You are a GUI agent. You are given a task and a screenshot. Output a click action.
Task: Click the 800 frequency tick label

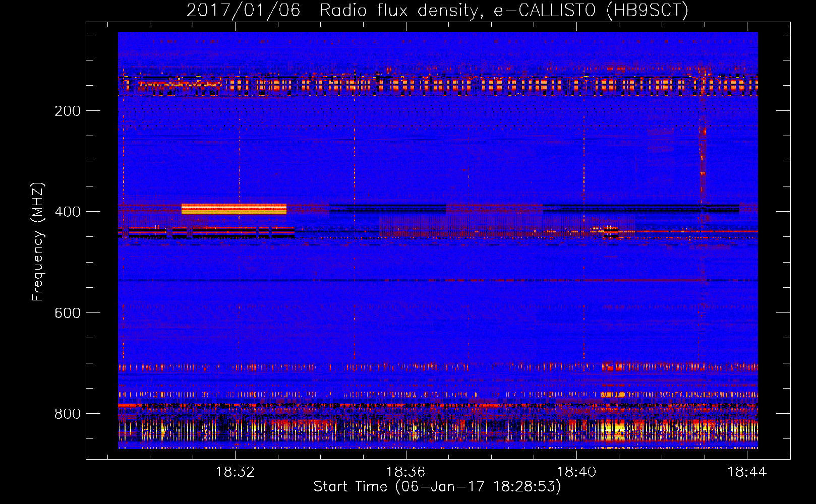click(x=68, y=414)
